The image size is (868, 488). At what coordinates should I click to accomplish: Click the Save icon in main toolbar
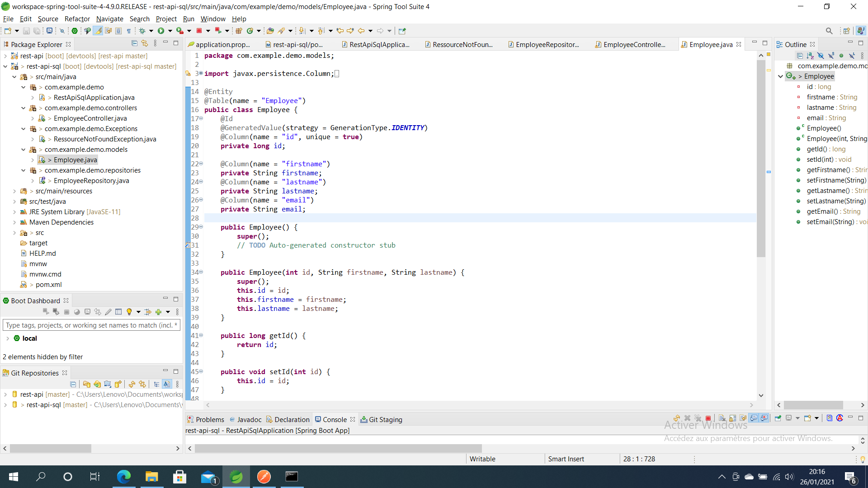[x=26, y=31]
